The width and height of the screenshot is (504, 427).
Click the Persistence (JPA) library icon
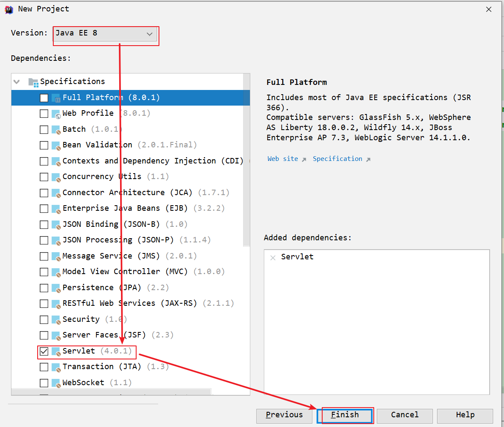coord(56,288)
